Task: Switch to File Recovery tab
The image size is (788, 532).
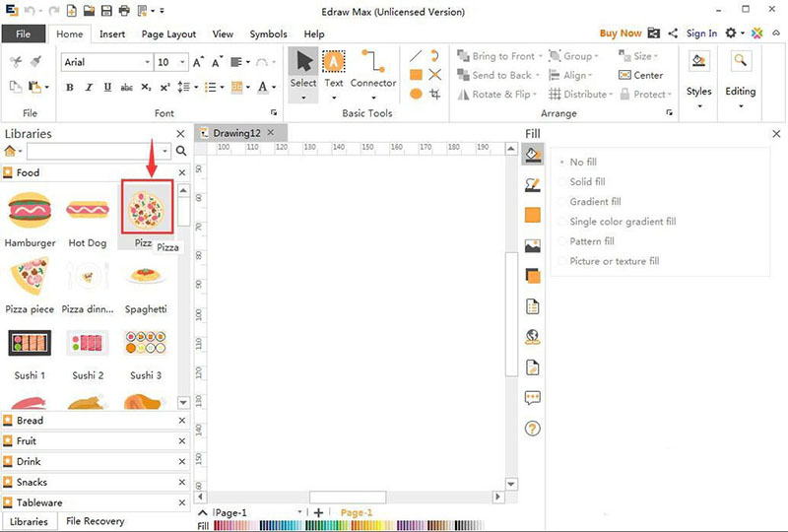Action: (x=95, y=521)
